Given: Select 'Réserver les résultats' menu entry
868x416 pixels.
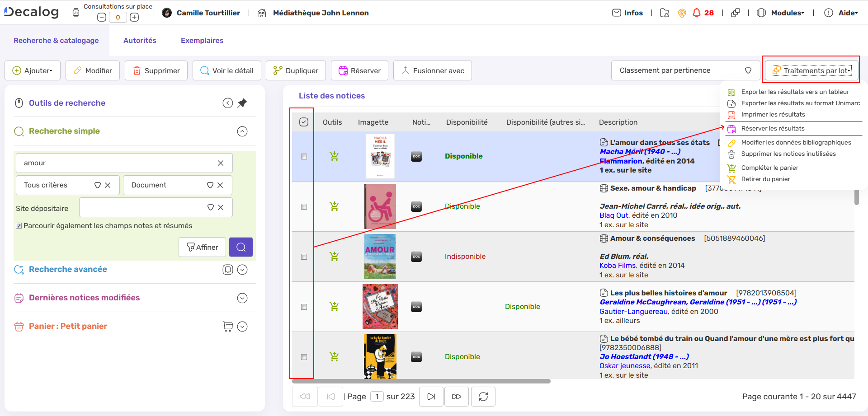Looking at the screenshot, I should coord(773,128).
